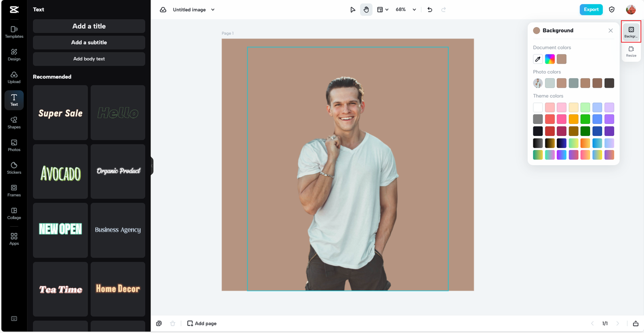Screen dimensions: 644x333
Task: Open the Untitled image name dropdown
Action: point(194,10)
